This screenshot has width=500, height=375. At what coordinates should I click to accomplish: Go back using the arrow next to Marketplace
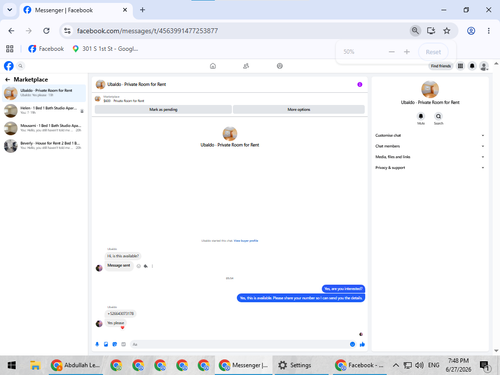click(7, 80)
